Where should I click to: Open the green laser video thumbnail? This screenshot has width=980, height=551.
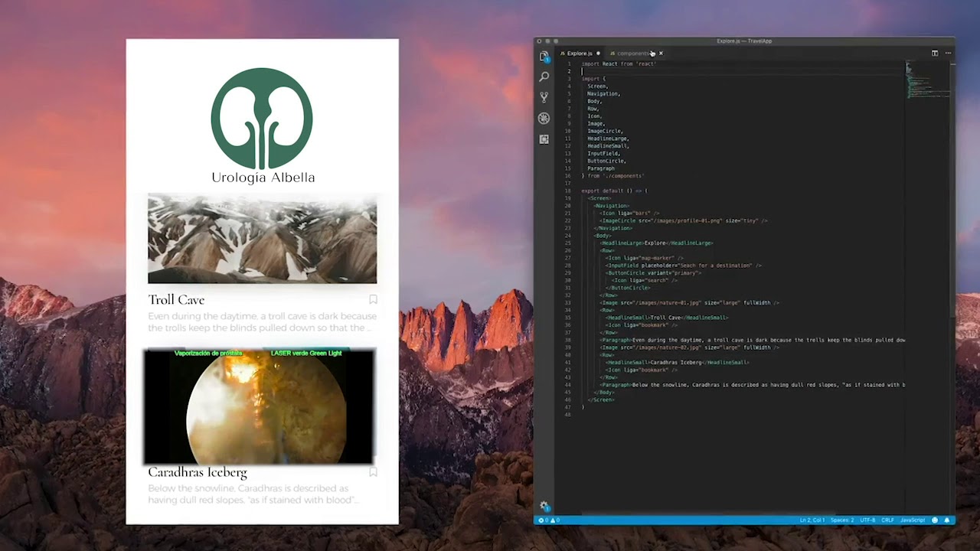[x=260, y=406]
